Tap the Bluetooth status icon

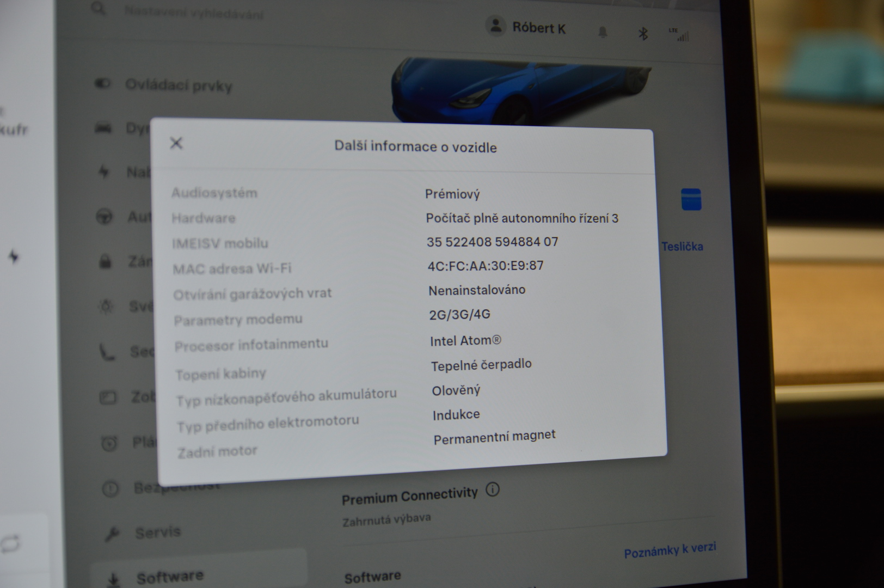click(x=643, y=34)
